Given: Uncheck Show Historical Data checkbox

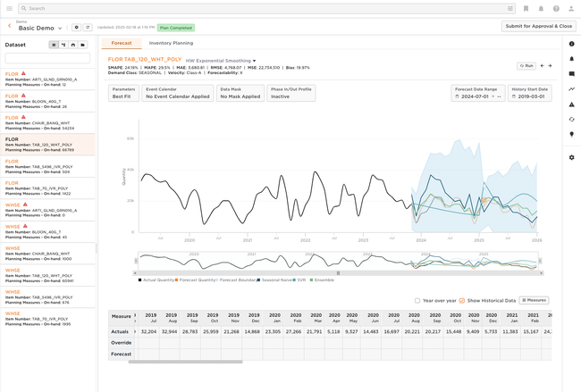Looking at the screenshot, I should click(462, 301).
